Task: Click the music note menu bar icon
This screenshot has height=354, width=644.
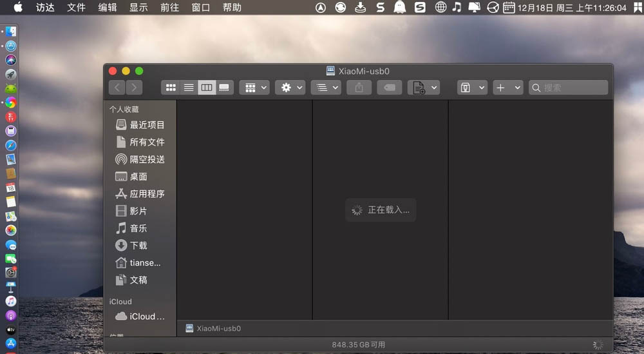Action: coord(457,7)
